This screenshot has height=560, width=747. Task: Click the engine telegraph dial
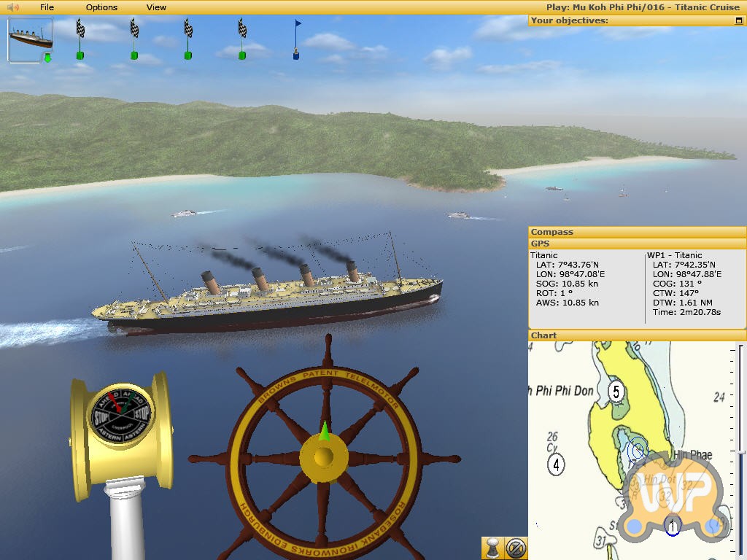click(x=121, y=417)
